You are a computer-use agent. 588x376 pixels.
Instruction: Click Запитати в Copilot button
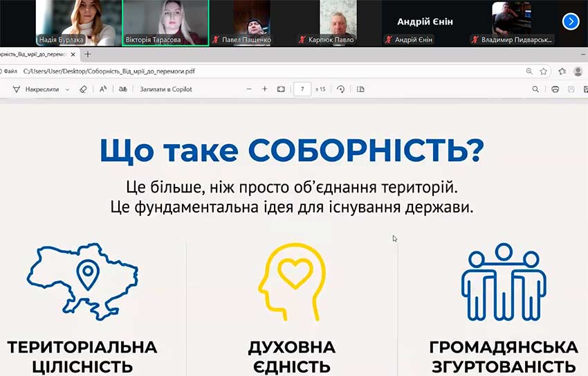[x=166, y=89]
